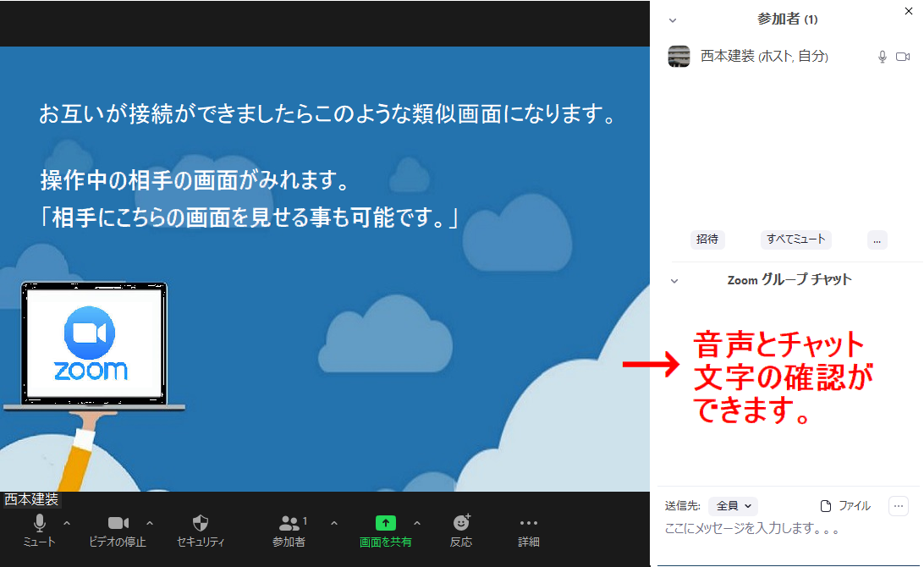Open the more details ellipsis in the toolbar
The width and height of the screenshot is (924, 567).
(529, 524)
